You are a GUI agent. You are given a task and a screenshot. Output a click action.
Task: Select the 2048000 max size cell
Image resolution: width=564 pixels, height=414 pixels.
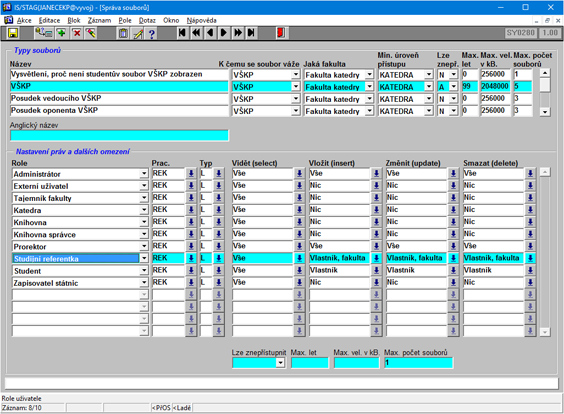click(x=495, y=86)
